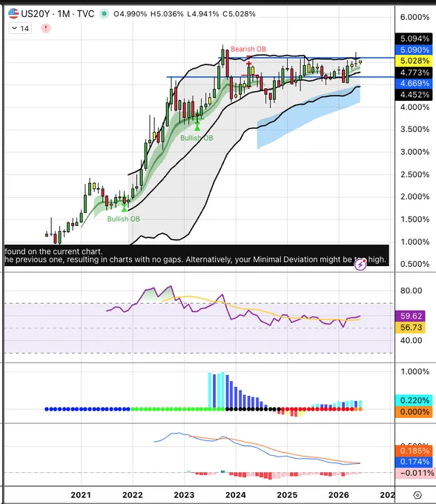436x504 pixels.
Task: Click the 2025 label on time axis
Action: 287,495
